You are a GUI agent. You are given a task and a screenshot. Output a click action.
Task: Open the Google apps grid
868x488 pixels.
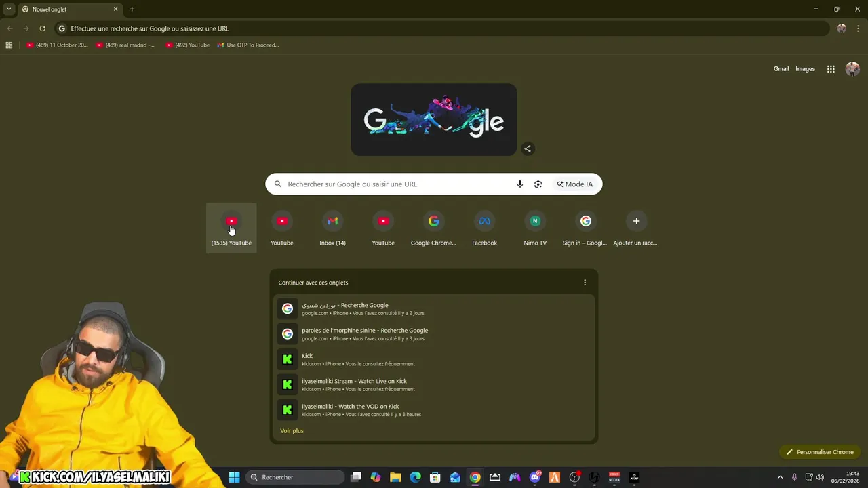[831, 69]
